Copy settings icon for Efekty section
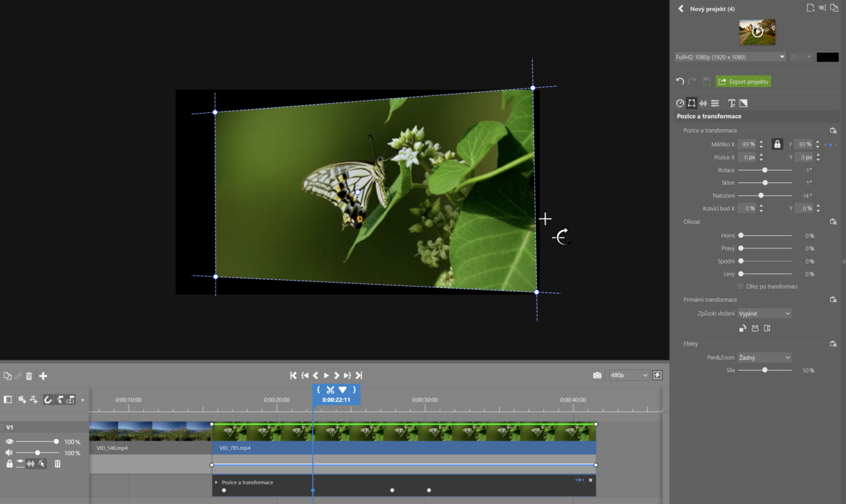The height and width of the screenshot is (504, 846). pyautogui.click(x=833, y=343)
